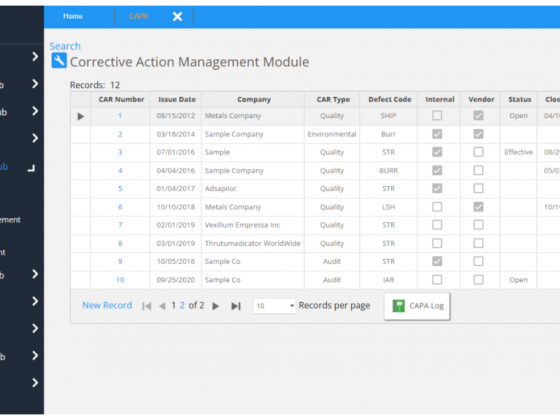Switch to the CAPA tab
560x420 pixels.
pyautogui.click(x=139, y=16)
